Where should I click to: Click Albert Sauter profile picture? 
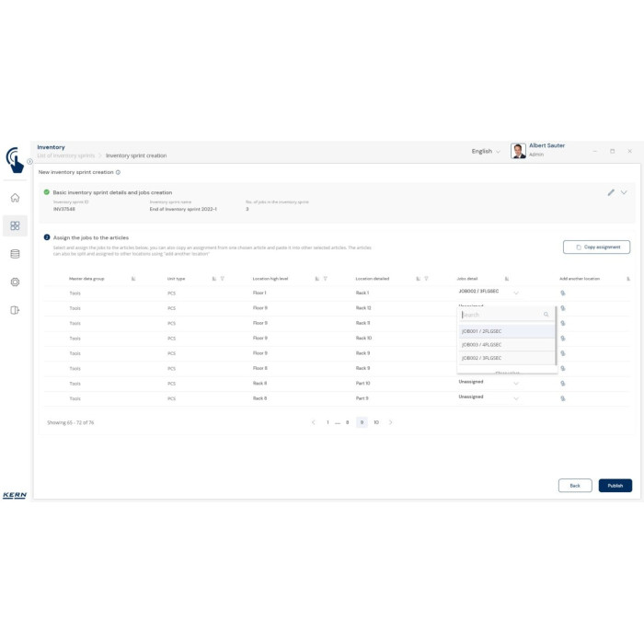coord(518,151)
